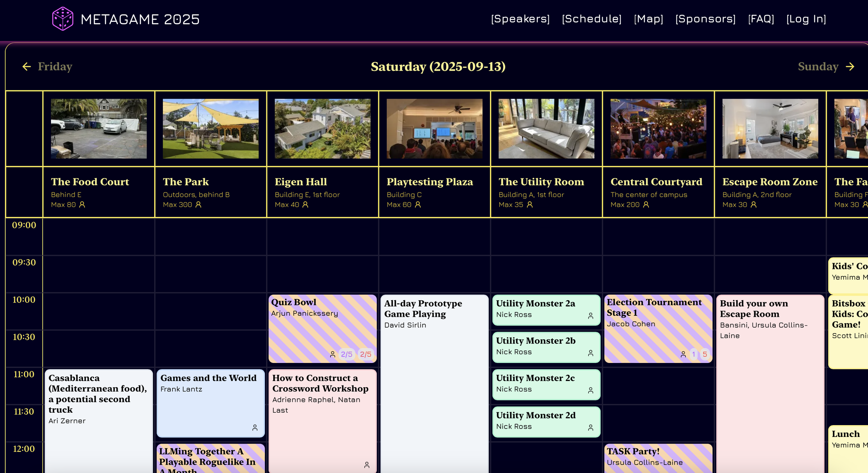Screen dimensions: 868x473
Task: Click person icon on Utility Monster 2c
Action: point(590,390)
